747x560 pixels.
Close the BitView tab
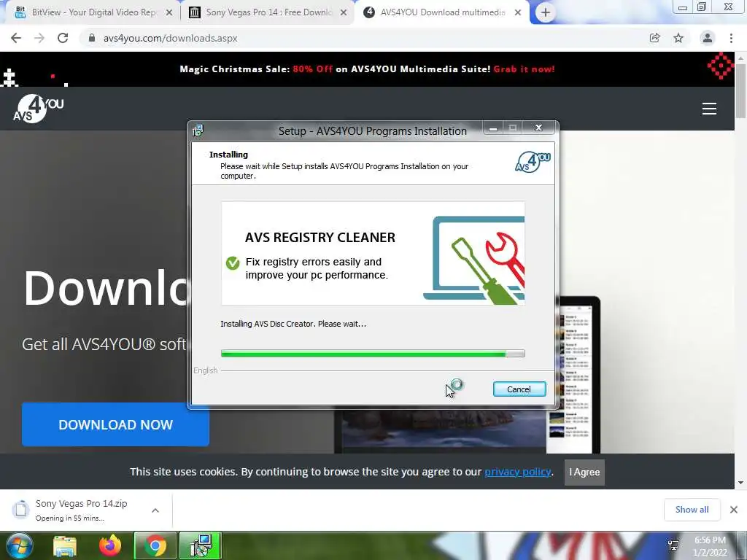[169, 13]
